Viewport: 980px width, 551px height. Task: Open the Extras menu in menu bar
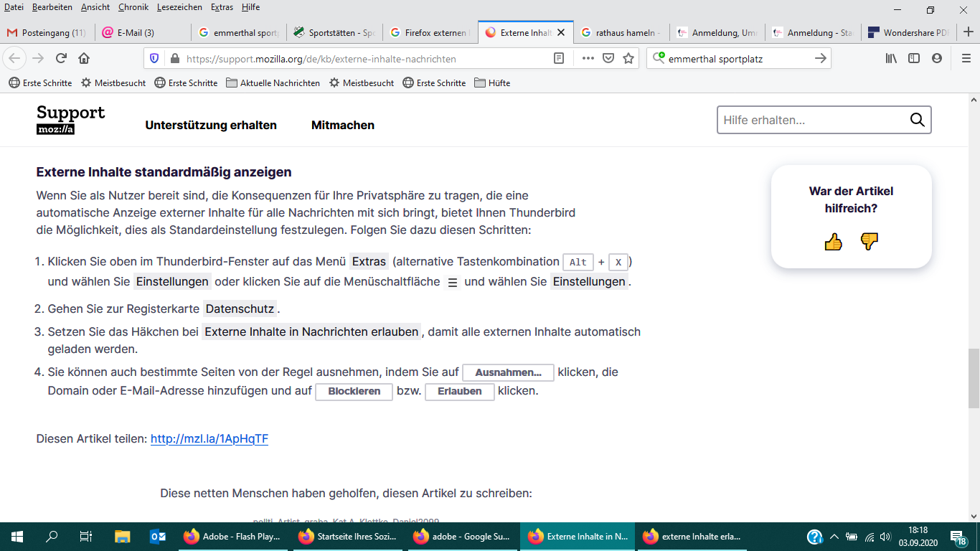(222, 7)
